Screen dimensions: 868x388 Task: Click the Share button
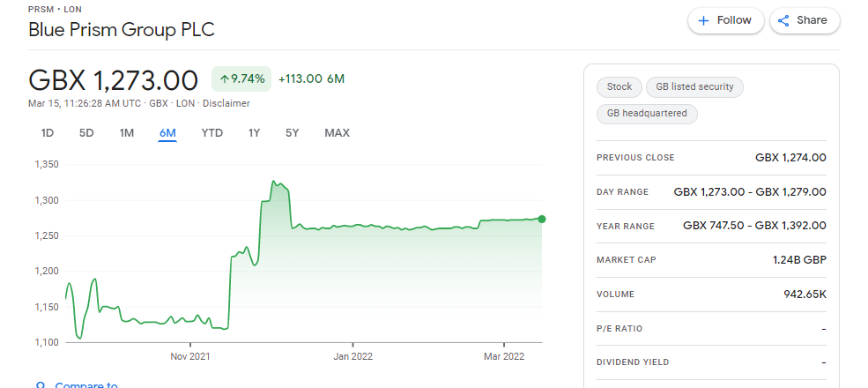click(805, 20)
